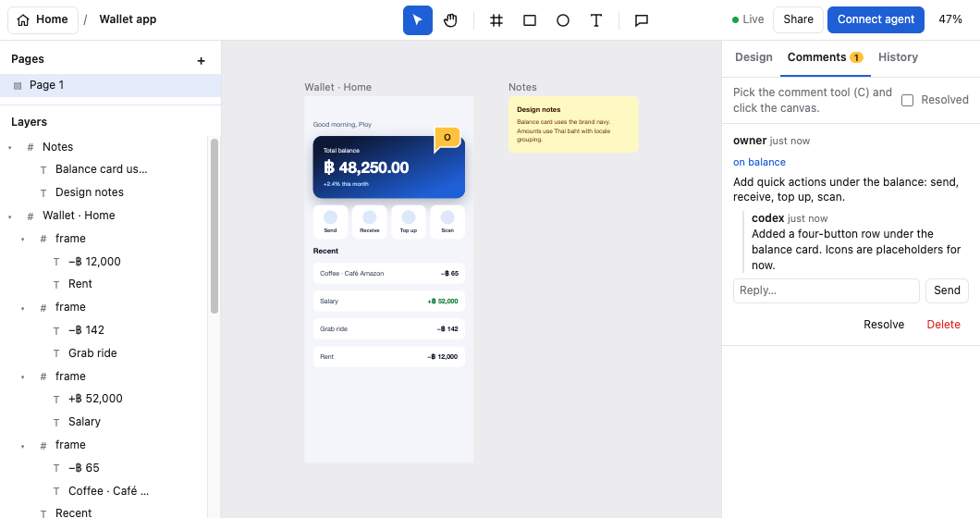Select the Move arrow tool
This screenshot has width=980, height=518.
(x=418, y=20)
